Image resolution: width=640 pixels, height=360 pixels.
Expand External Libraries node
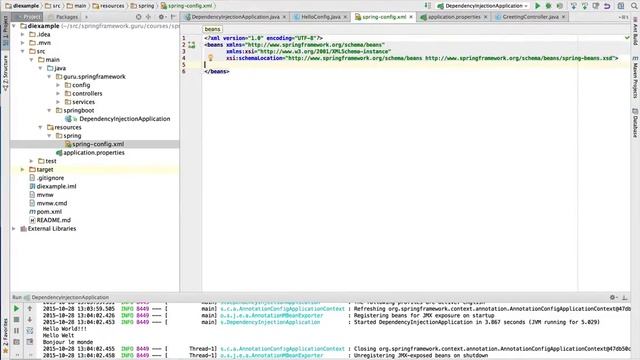(x=14, y=229)
